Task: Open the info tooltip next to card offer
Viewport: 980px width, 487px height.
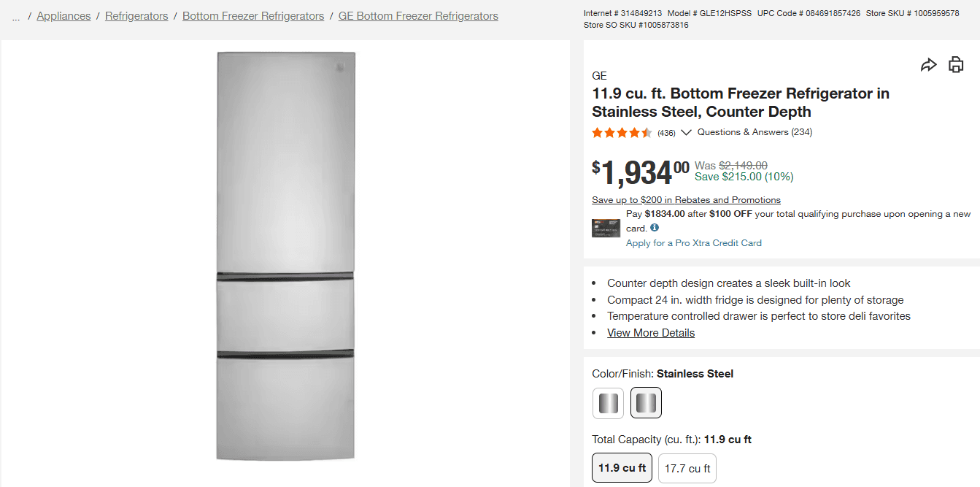Action: pos(655,227)
